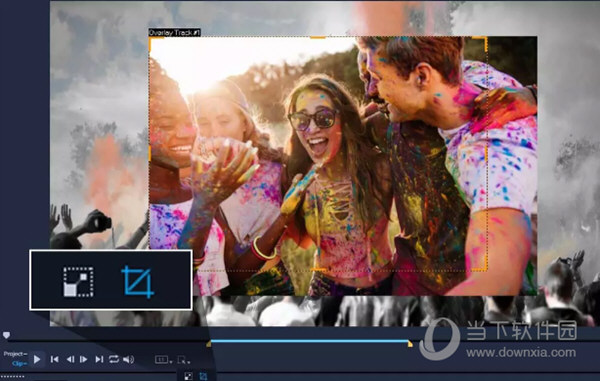Switch preview to Project mode

click(x=15, y=354)
